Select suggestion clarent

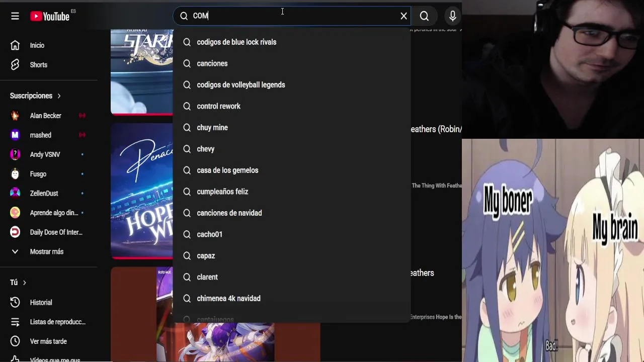pyautogui.click(x=292, y=277)
